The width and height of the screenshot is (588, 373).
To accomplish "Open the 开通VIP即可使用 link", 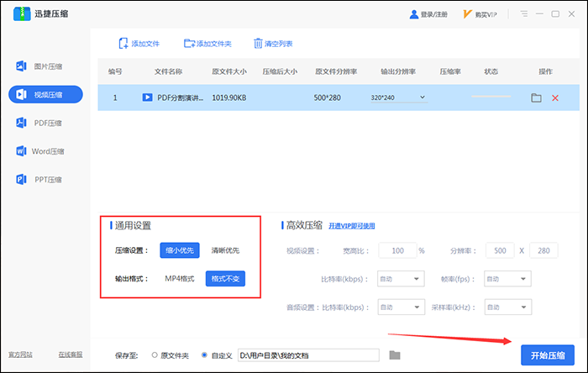I will coord(351,226).
